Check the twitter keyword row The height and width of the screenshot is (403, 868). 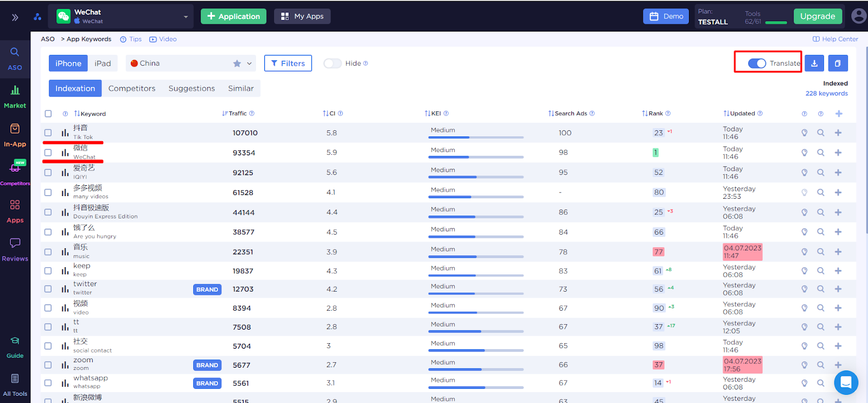tap(48, 289)
